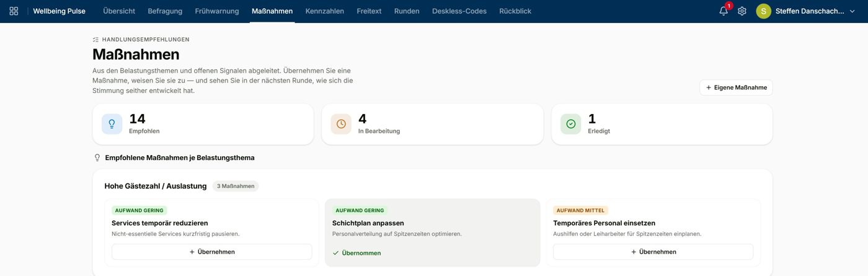Click the Eigene Maßnahme button

(736, 87)
